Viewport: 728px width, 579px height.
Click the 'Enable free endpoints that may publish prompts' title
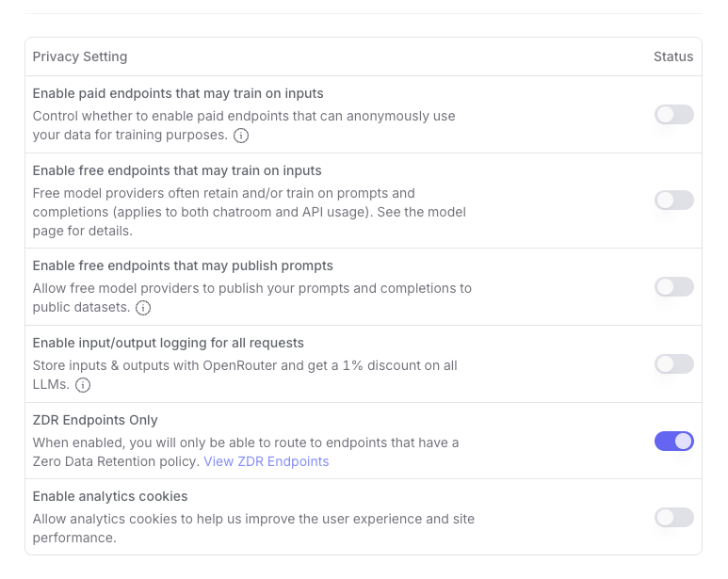click(183, 265)
